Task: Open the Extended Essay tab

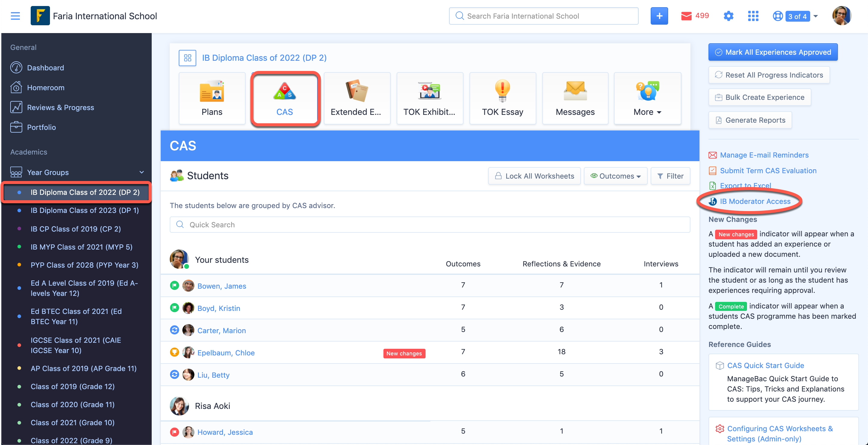Action: coord(357,98)
